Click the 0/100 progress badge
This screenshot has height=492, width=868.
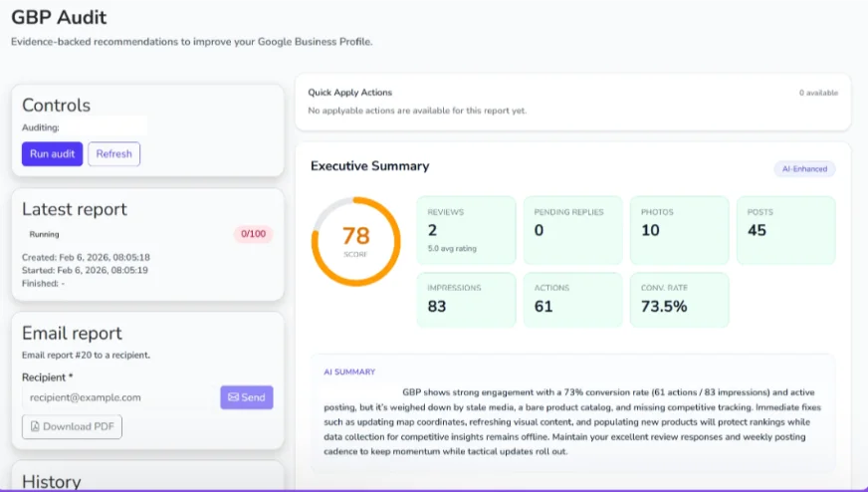coord(253,235)
